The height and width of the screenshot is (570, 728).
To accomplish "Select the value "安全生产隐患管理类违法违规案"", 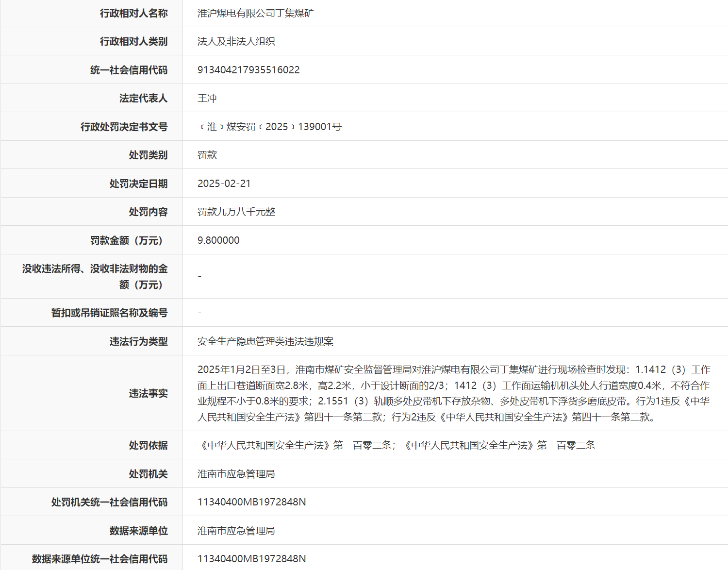I will click(x=265, y=341).
